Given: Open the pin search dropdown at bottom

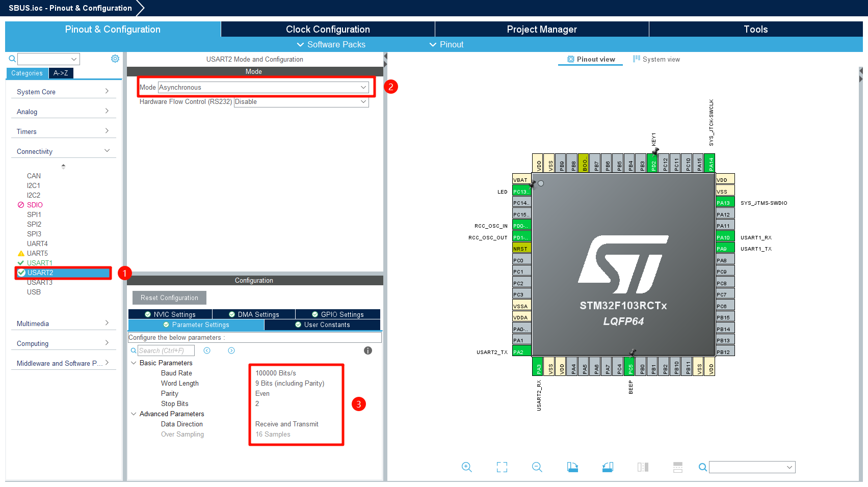Looking at the screenshot, I should tap(752, 467).
